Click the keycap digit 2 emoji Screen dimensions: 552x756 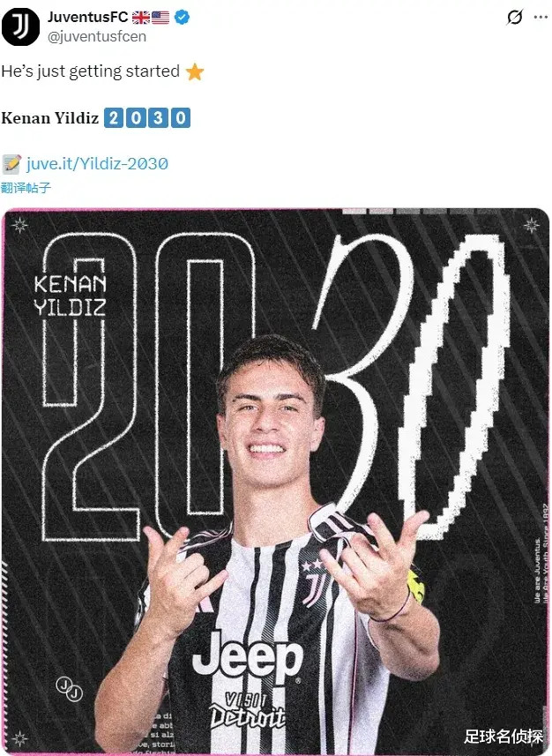pos(114,117)
